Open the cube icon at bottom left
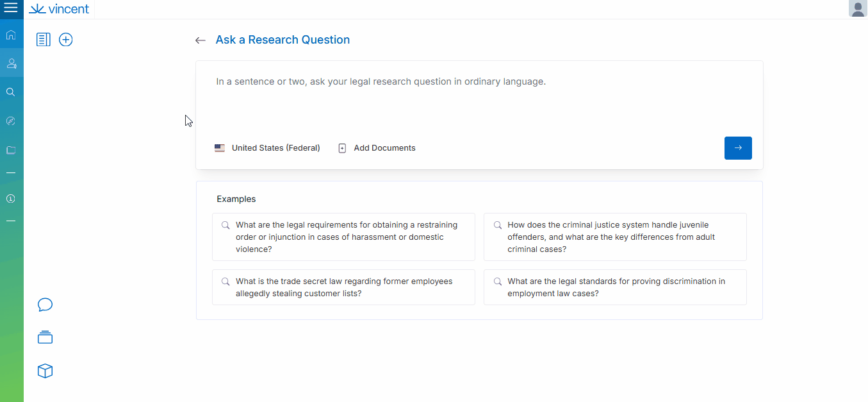868x402 pixels. coord(45,371)
